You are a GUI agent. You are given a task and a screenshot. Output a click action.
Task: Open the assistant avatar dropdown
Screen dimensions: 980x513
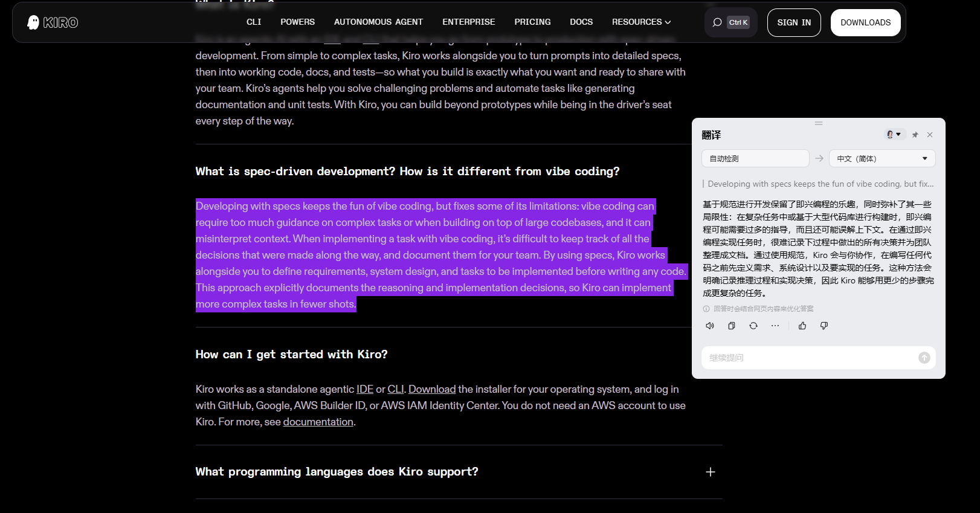coord(894,134)
